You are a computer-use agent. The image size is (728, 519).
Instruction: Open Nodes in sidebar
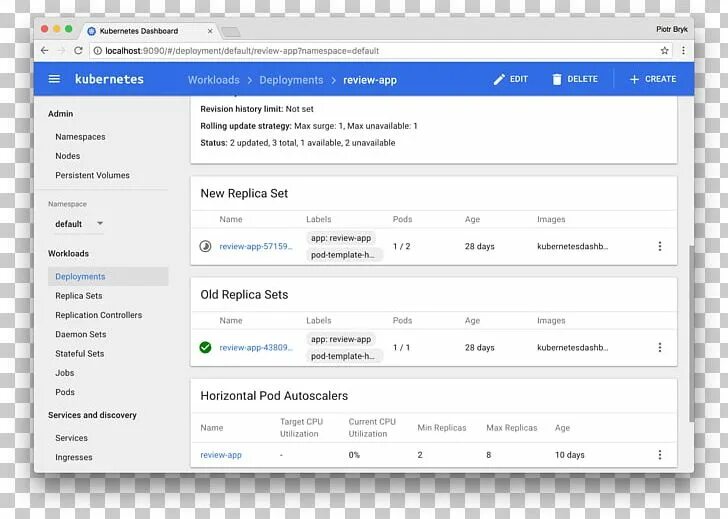click(68, 156)
